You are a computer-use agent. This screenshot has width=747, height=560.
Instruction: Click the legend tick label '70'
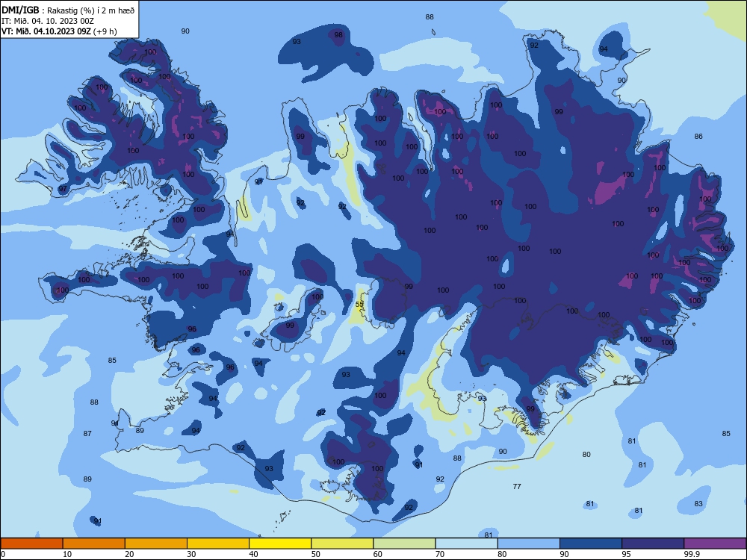click(440, 554)
